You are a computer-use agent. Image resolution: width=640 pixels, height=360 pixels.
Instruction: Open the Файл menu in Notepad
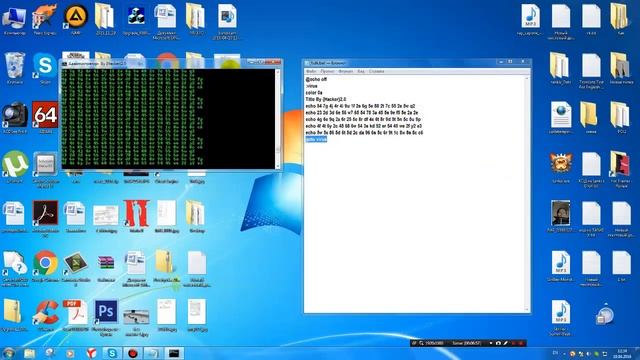click(x=311, y=71)
